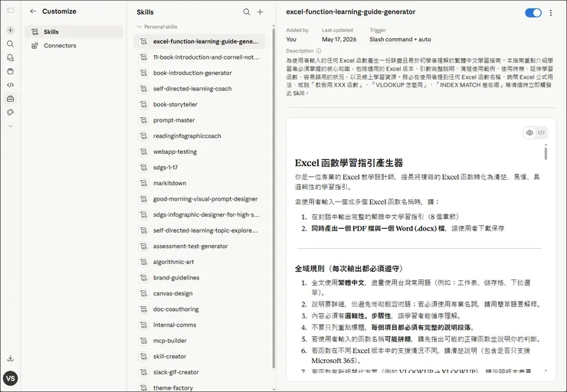
Task: Click the skills list scrollbar
Action: tap(274, 198)
